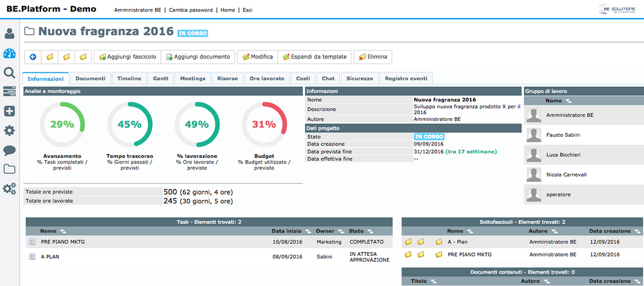The image size is (644, 286).
Task: Open the Timeline tab
Action: point(129,78)
